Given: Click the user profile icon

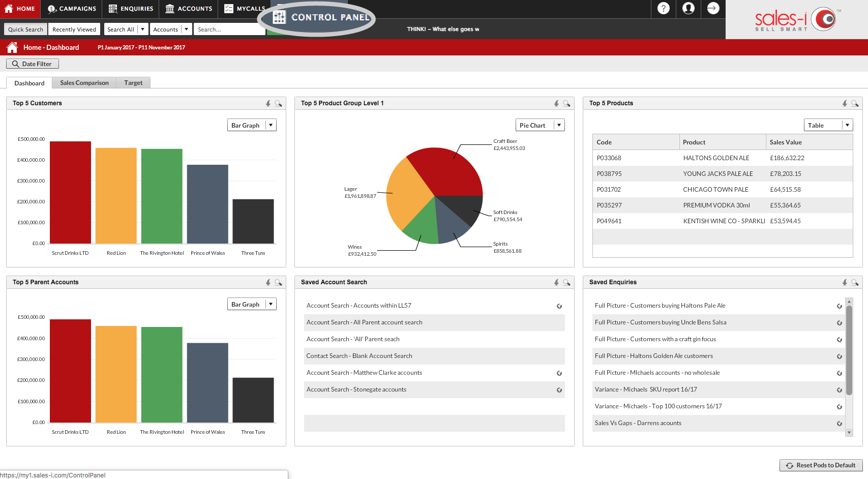Looking at the screenshot, I should point(689,9).
